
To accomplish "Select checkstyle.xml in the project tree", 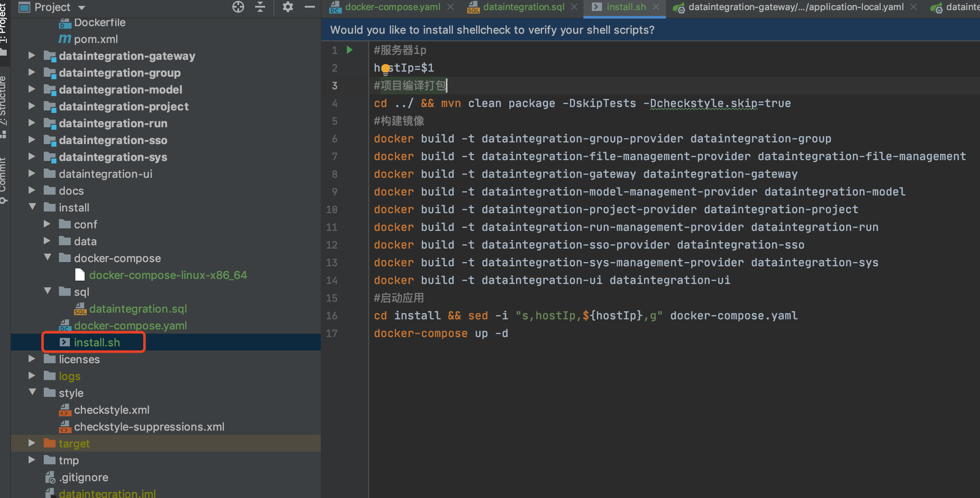I will point(112,410).
